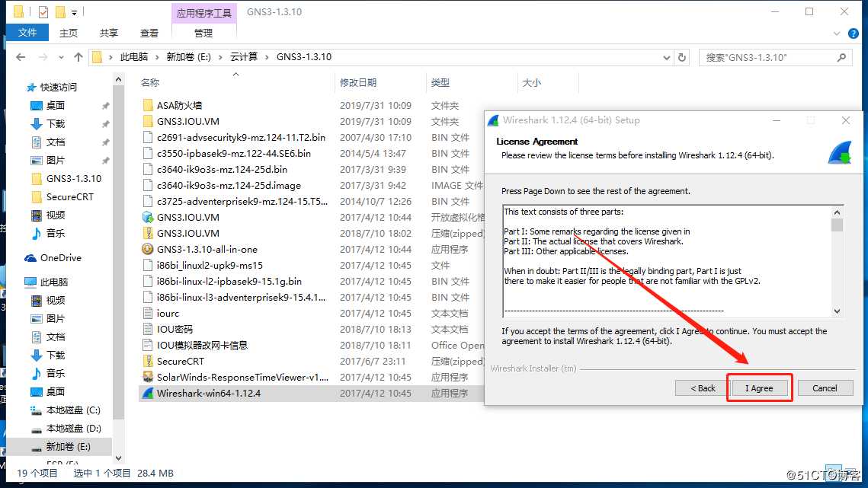Click the license text scrollbar down arrow
868x488 pixels.
(837, 311)
